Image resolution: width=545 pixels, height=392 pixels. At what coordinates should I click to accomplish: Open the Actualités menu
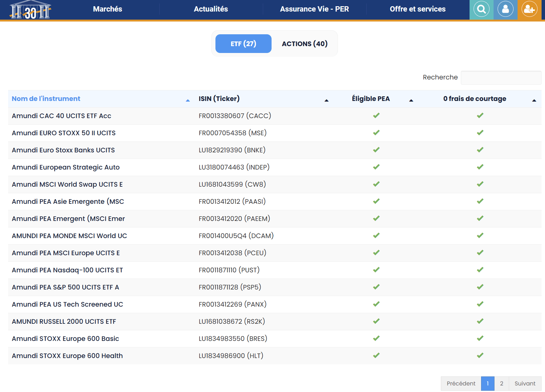click(x=211, y=9)
